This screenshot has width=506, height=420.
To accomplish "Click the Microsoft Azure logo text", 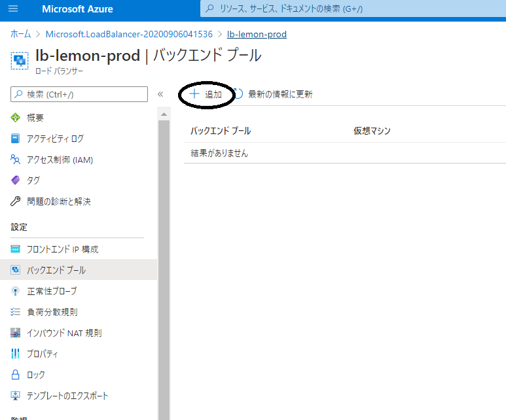I will 77,9.
